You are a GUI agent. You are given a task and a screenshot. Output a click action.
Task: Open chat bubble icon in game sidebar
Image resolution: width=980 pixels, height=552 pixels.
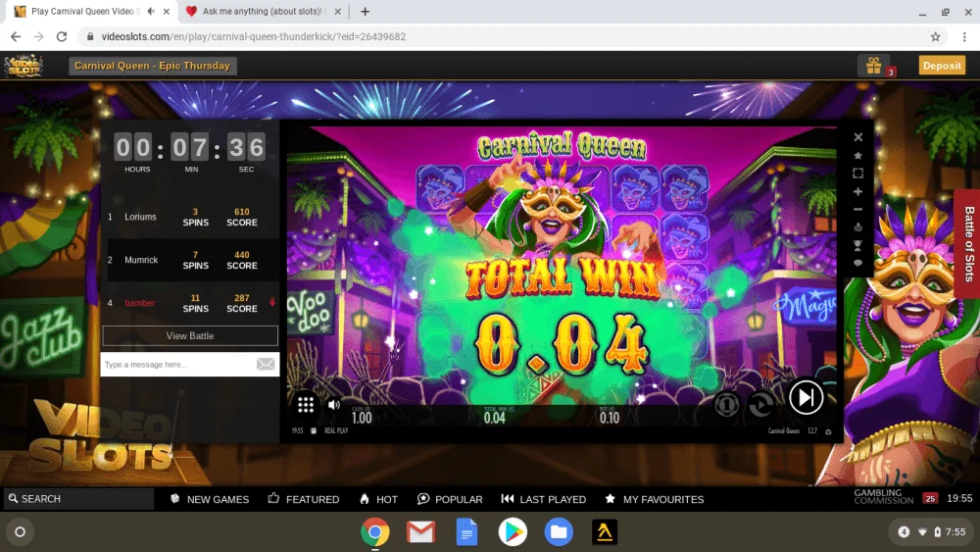(x=857, y=263)
